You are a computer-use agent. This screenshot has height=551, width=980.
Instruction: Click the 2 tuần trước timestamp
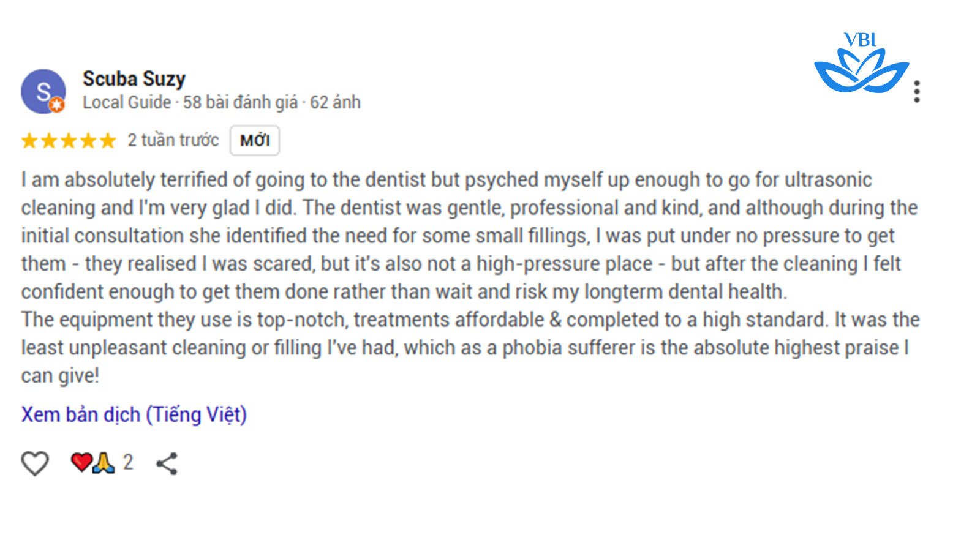pos(173,141)
